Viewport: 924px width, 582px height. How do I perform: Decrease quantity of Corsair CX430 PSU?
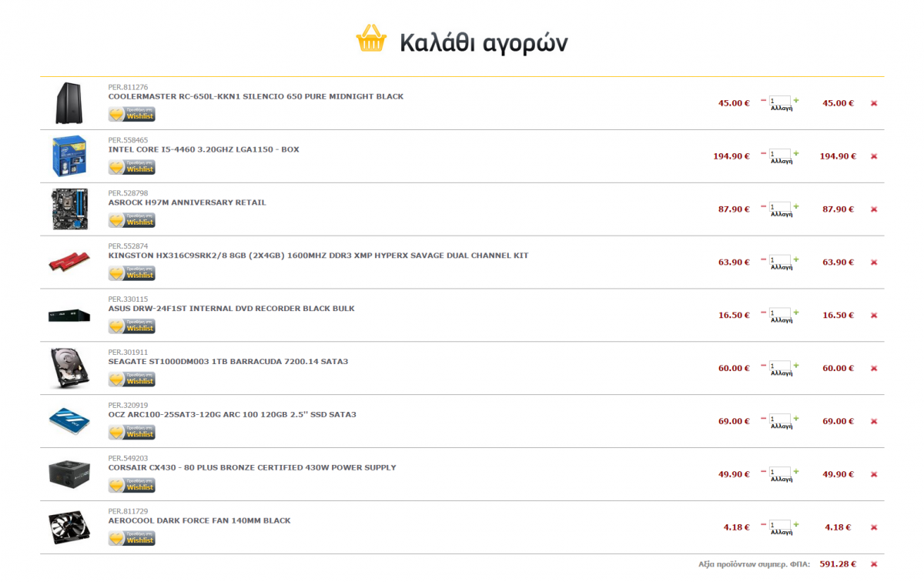(x=764, y=472)
